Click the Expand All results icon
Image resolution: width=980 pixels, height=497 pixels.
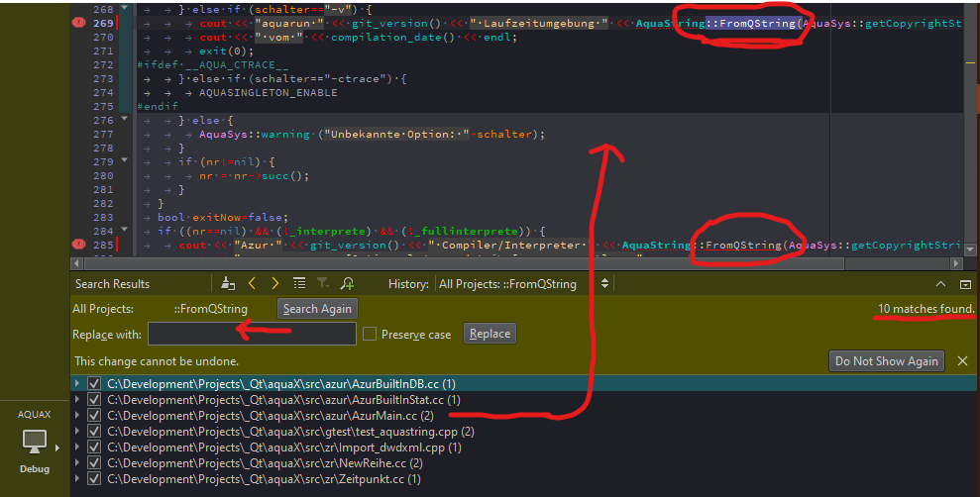(298, 284)
